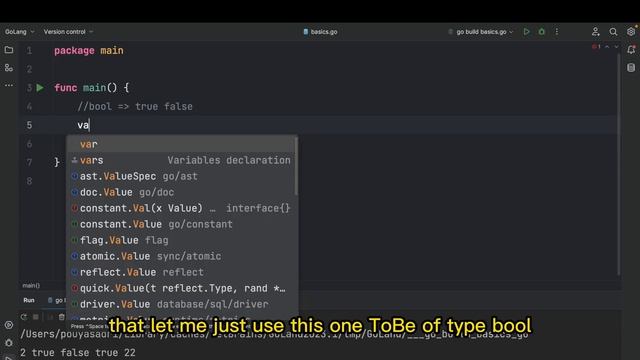This screenshot has height=360, width=640.
Task: Open the Database tool window icon
Action: [x=631, y=68]
